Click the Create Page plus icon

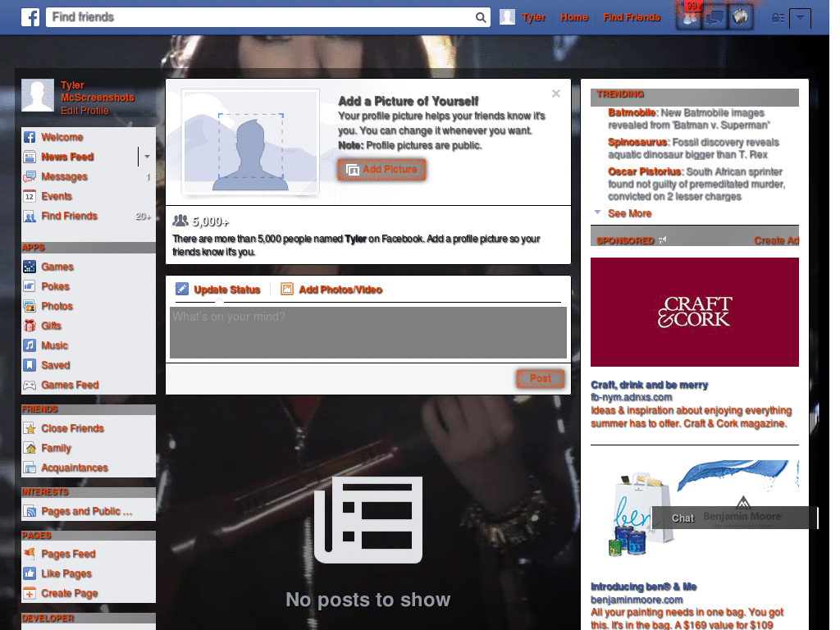point(30,594)
